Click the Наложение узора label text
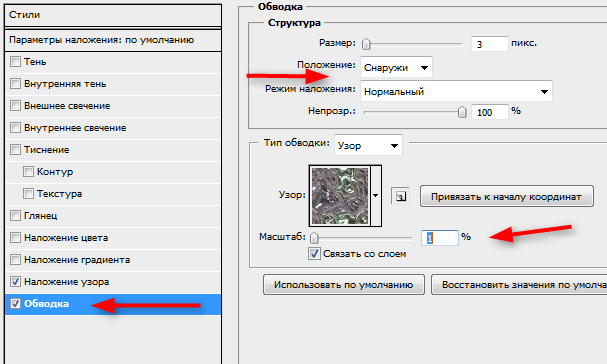The width and height of the screenshot is (607, 364). pyautogui.click(x=67, y=282)
